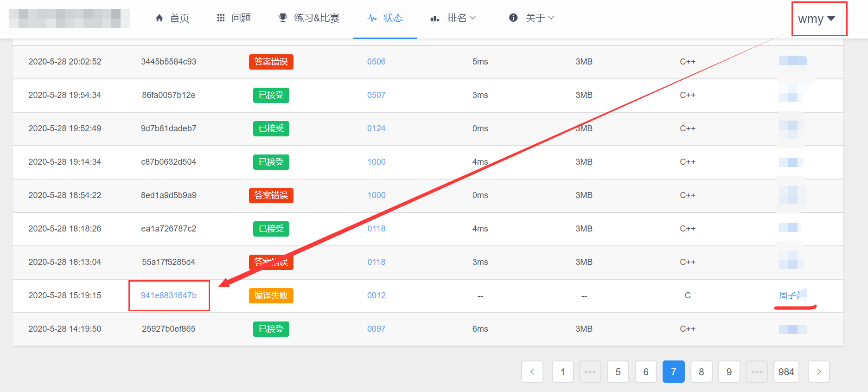Open submission ID 941e8831647b

pos(169,296)
